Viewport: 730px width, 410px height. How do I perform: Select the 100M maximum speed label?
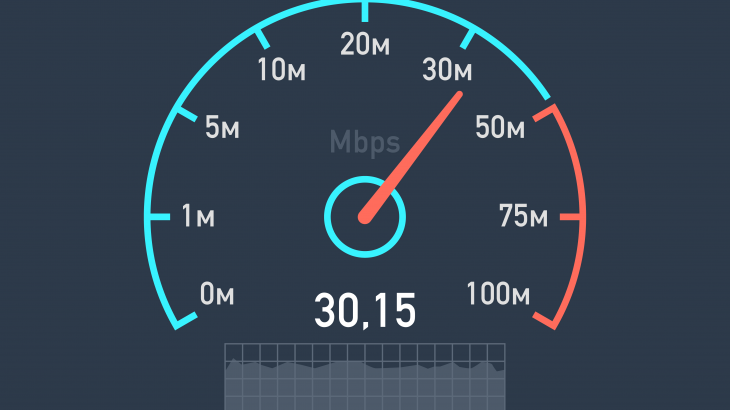[498, 294]
